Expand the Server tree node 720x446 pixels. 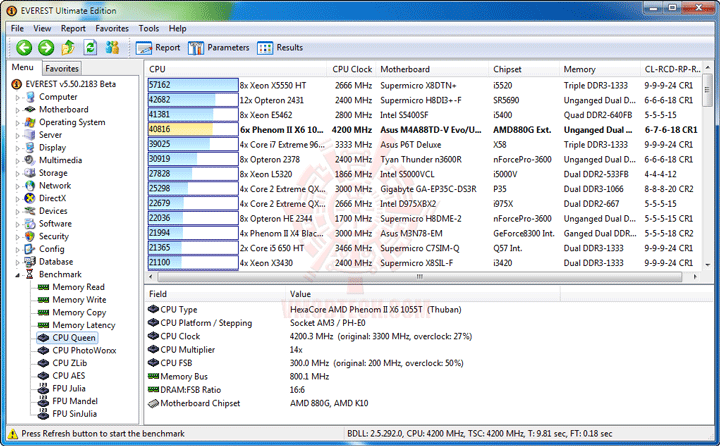tap(17, 135)
